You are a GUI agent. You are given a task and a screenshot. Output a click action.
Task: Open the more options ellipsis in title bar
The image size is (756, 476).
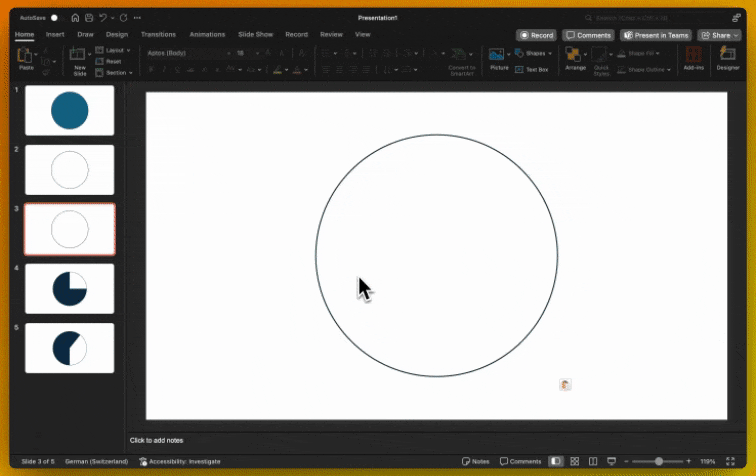[x=137, y=18]
